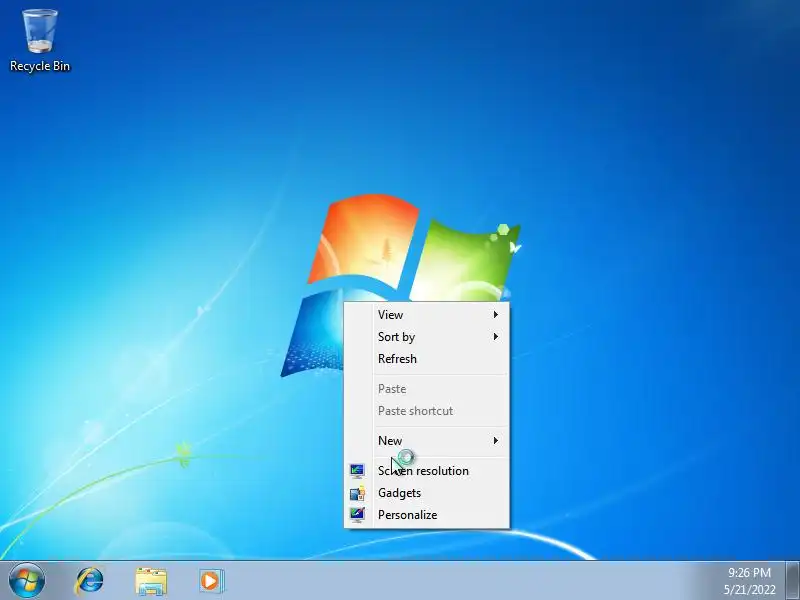Image resolution: width=800 pixels, height=600 pixels.
Task: Expand the arrow beside View
Action: tap(495, 315)
